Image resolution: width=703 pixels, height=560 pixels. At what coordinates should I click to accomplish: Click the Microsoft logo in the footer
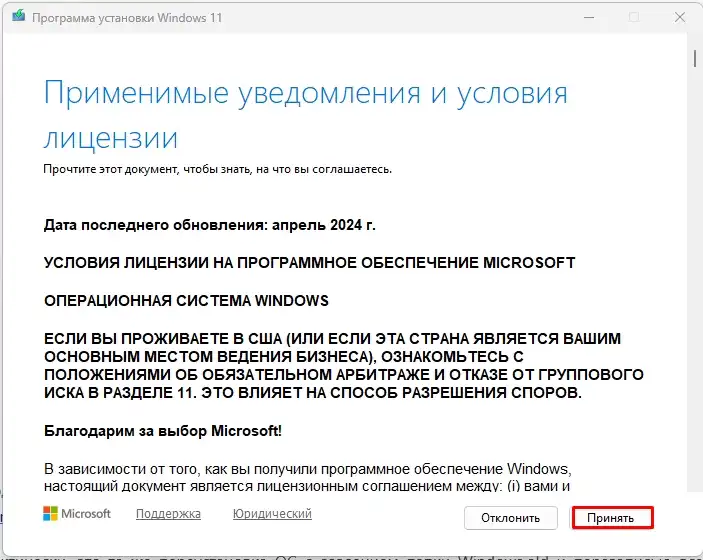coord(77,514)
